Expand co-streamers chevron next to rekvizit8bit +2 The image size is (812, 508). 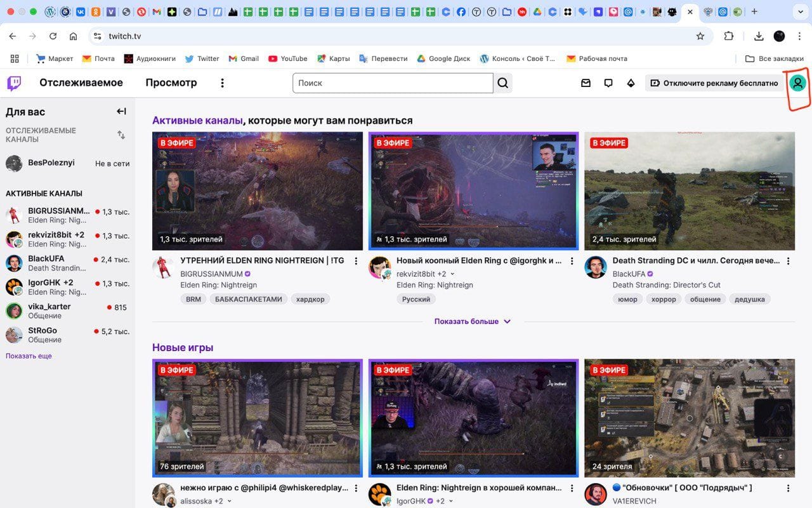(x=452, y=274)
